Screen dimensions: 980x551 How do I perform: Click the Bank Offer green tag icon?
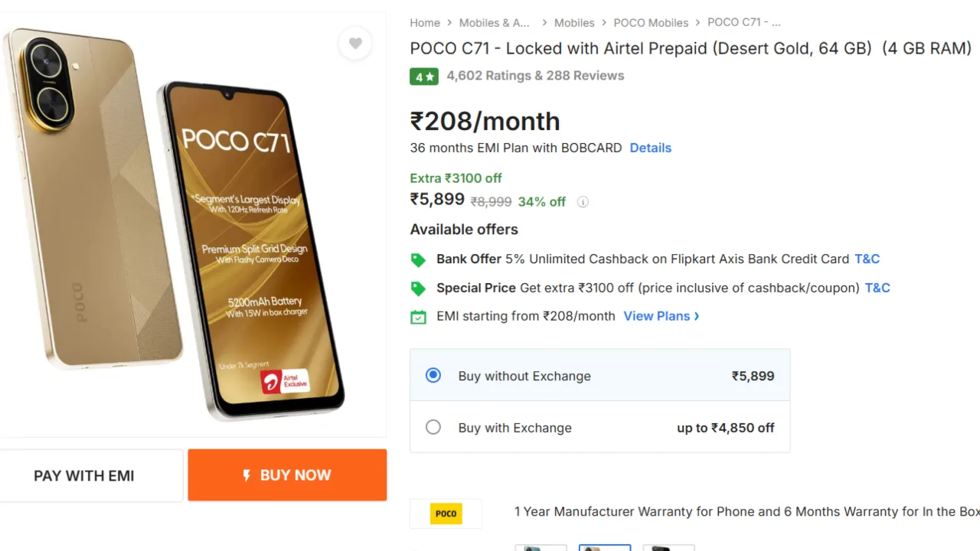click(418, 259)
